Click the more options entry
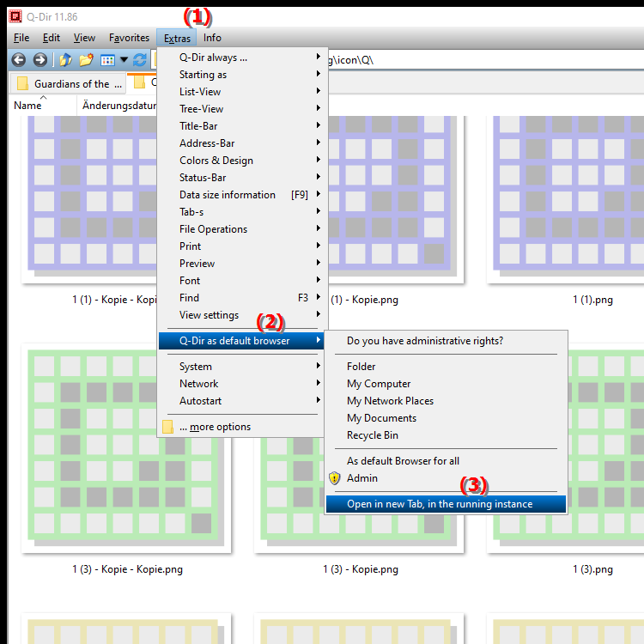 pyautogui.click(x=241, y=427)
